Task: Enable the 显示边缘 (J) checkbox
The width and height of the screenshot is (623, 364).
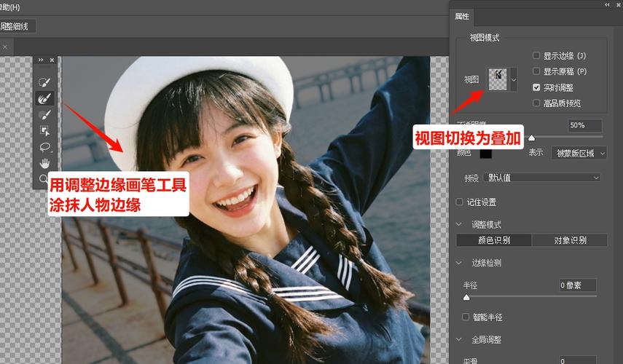Action: click(x=536, y=55)
